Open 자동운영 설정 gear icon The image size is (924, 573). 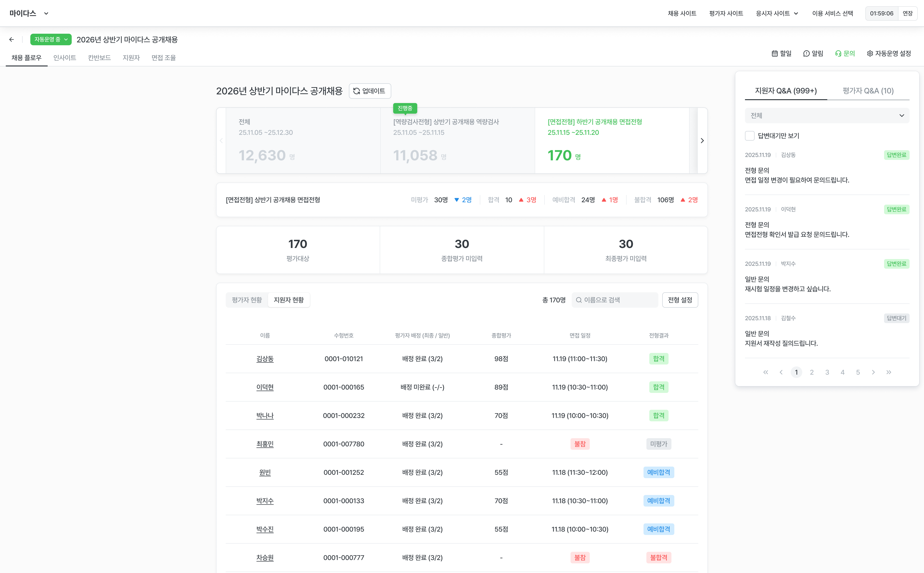(870, 53)
